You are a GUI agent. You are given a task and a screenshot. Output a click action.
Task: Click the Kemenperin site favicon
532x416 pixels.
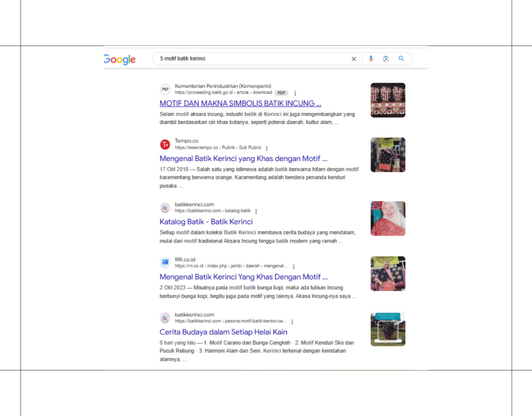point(165,89)
